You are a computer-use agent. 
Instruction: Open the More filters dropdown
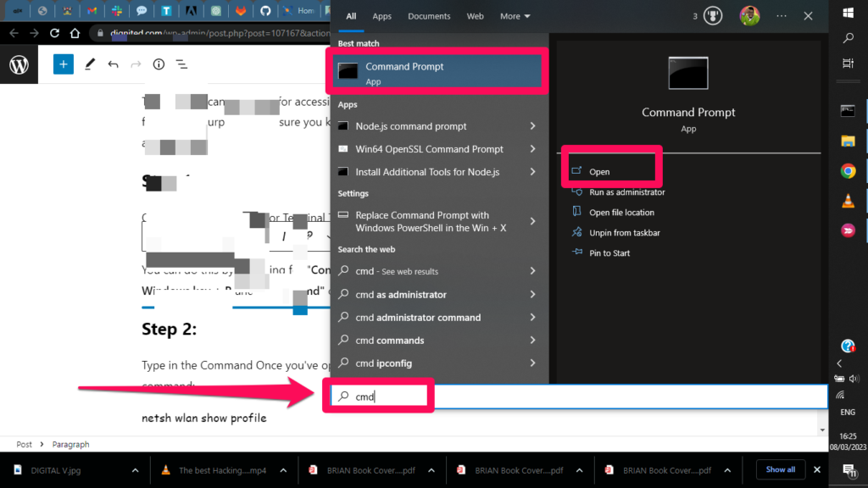515,16
